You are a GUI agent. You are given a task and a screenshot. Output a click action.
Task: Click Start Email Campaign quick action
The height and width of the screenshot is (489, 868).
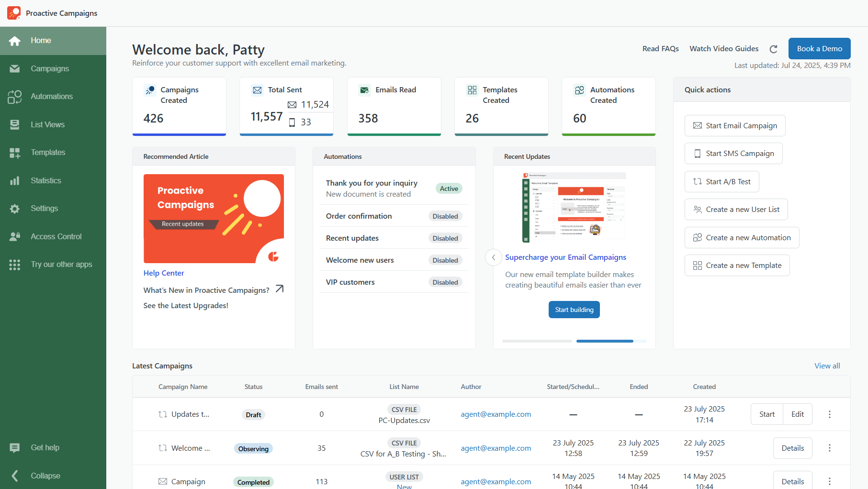[x=735, y=125]
